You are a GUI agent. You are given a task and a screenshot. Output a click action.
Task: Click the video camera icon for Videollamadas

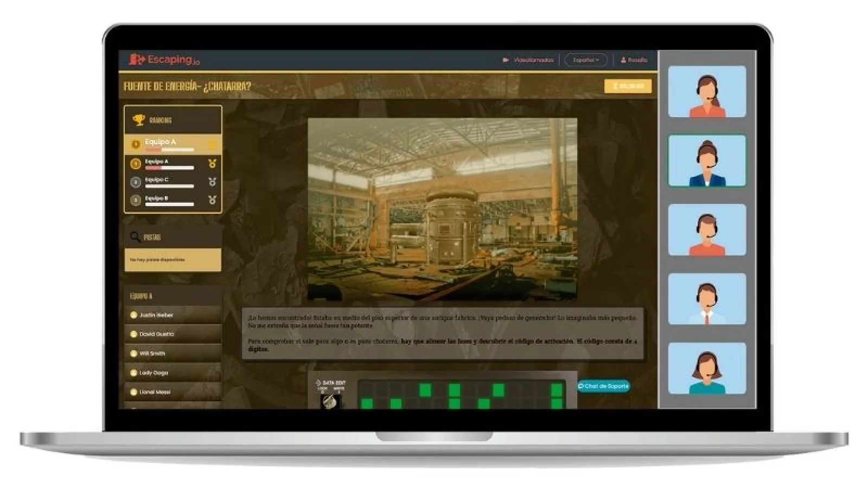point(506,60)
